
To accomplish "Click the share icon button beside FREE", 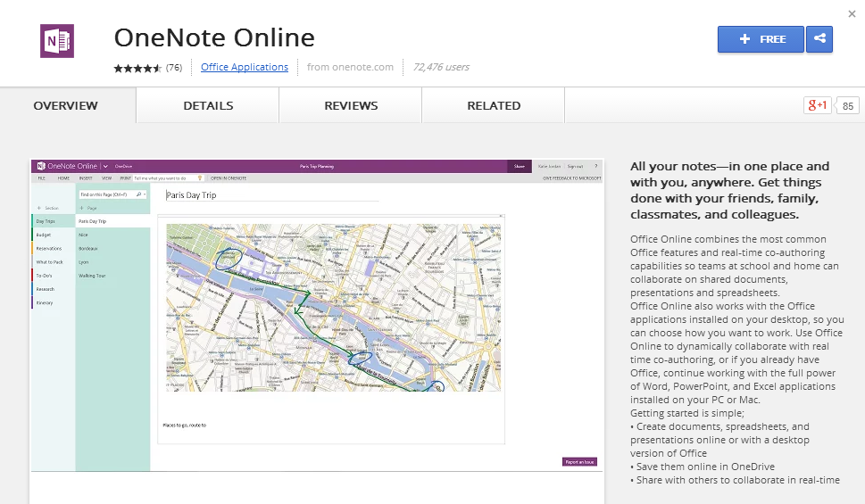I will (819, 39).
